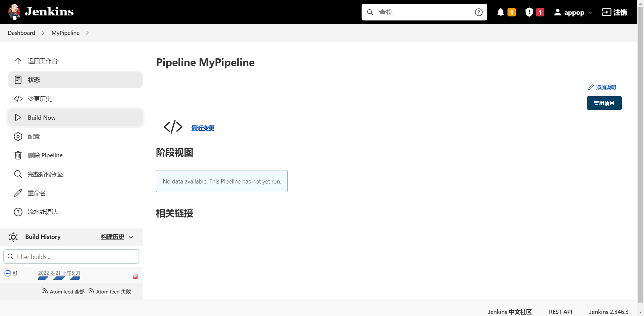The image size is (644, 316).
Task: Open 配置 from the side menu
Action: tap(34, 137)
